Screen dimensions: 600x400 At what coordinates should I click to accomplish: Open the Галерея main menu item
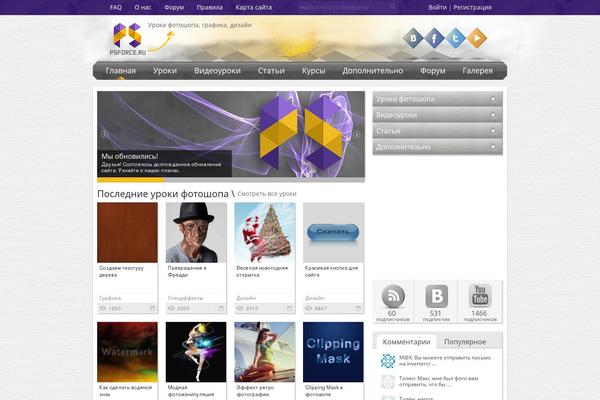click(478, 71)
